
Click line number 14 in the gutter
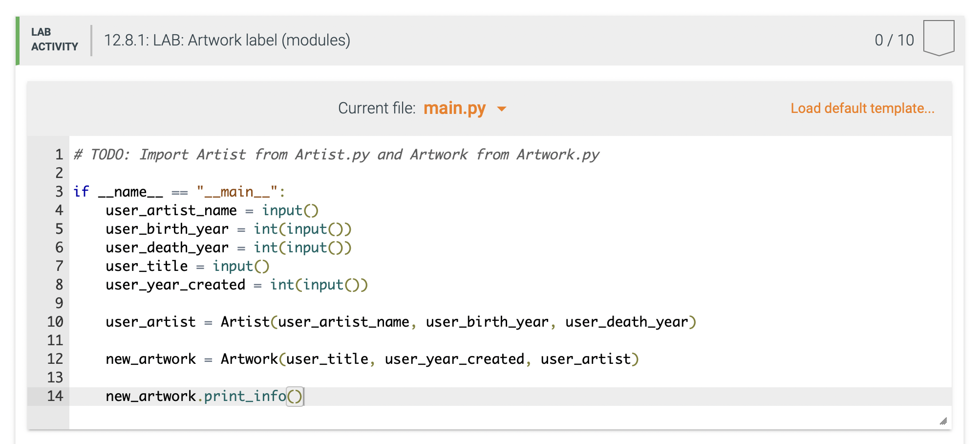(x=55, y=396)
